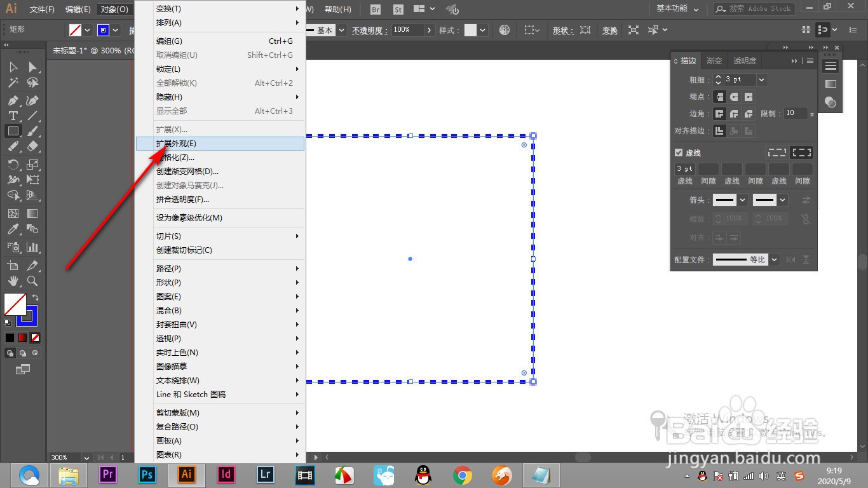Preserve exact dash and gap lengths
This screenshot has height=488, width=868.
pyautogui.click(x=777, y=152)
